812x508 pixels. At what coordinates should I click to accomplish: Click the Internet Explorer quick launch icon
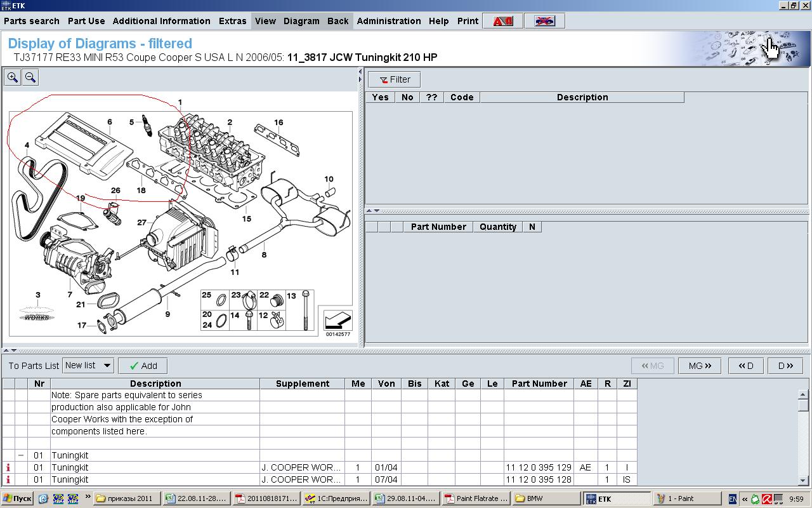(43, 498)
